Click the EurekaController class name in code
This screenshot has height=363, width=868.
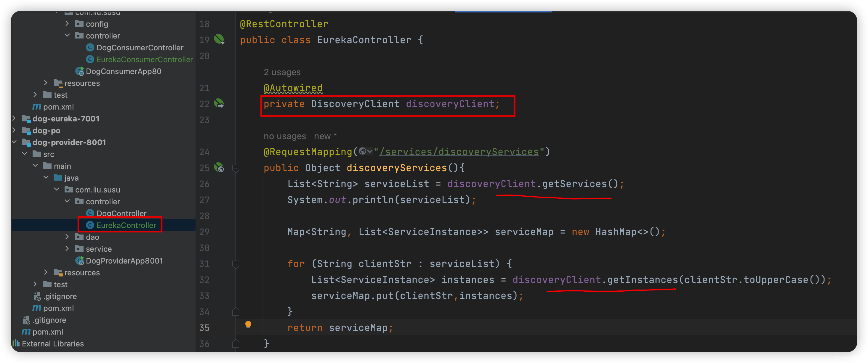coord(364,40)
